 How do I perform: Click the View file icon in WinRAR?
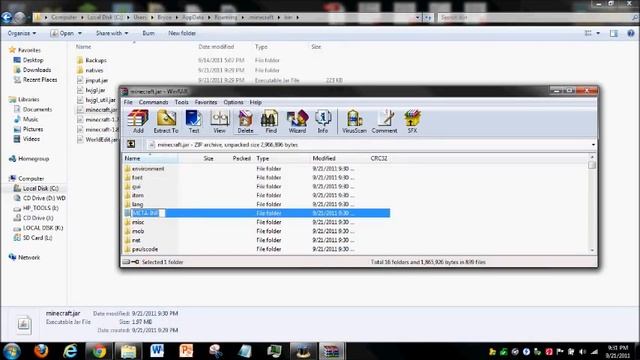219,121
